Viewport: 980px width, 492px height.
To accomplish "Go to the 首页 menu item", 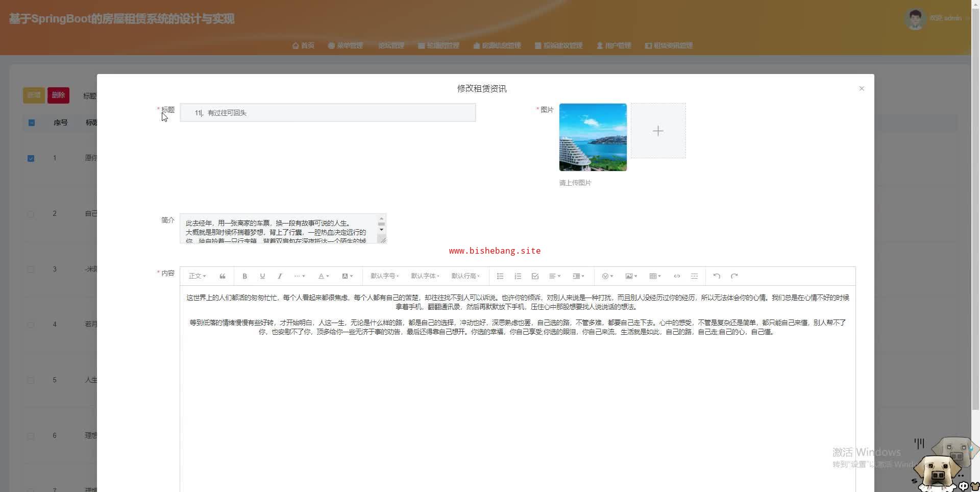I will coord(303,45).
